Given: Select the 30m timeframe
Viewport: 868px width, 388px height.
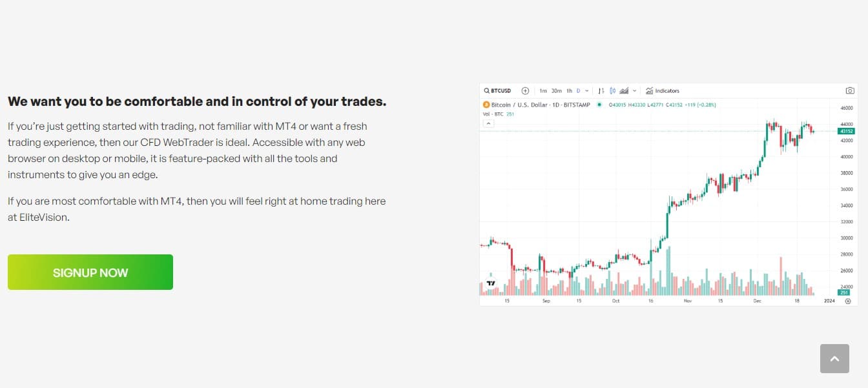Looking at the screenshot, I should point(556,90).
